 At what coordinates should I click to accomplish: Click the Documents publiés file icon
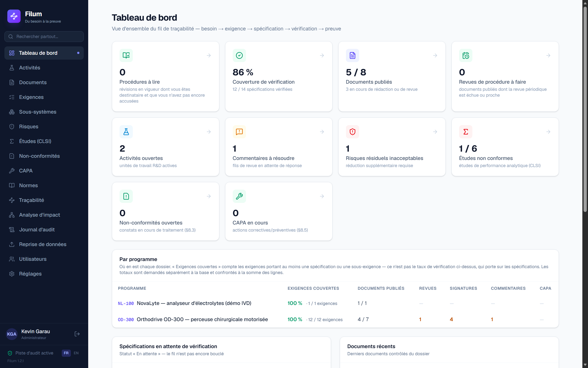(353, 55)
